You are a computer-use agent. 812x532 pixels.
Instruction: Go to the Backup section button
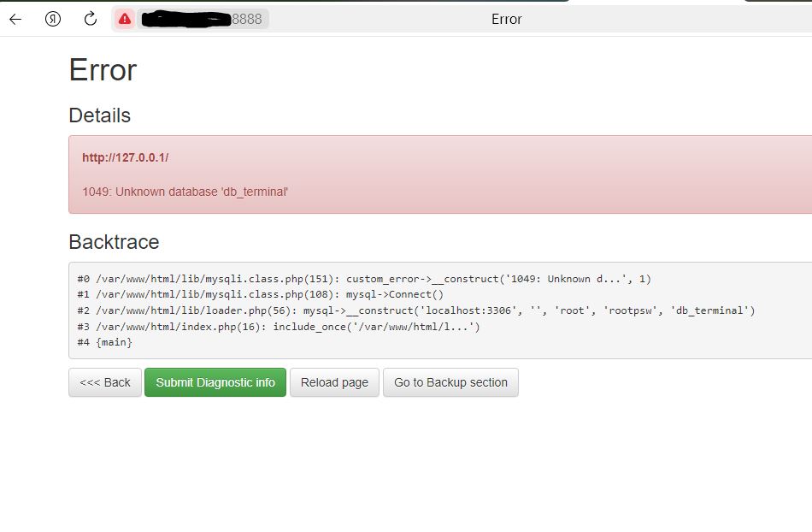click(450, 382)
